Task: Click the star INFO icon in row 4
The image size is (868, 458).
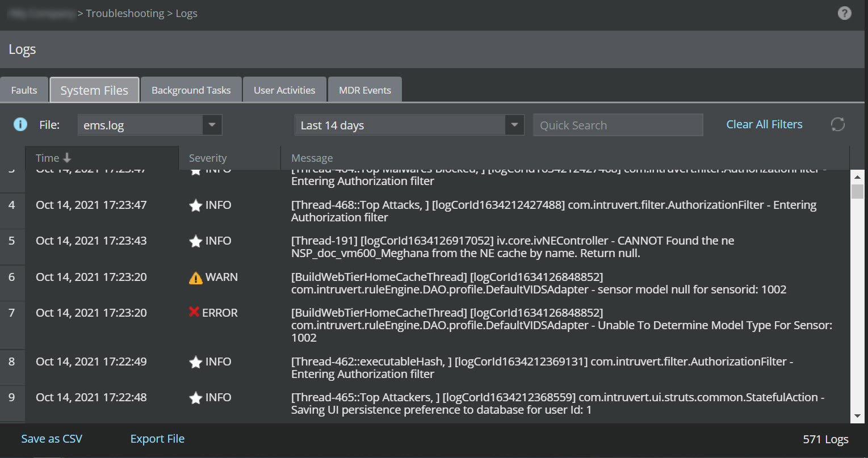Action: [x=195, y=205]
